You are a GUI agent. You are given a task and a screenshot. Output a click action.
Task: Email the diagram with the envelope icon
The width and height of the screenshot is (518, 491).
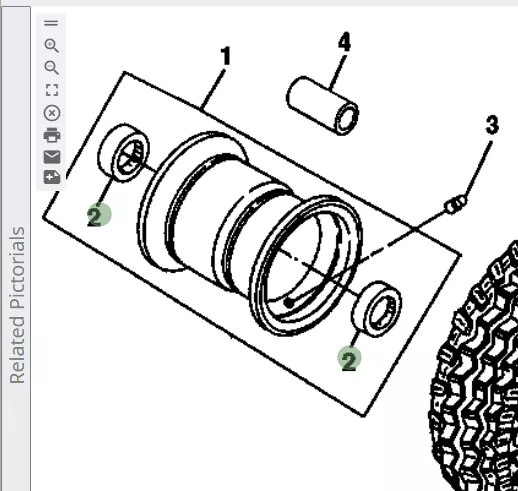pyautogui.click(x=52, y=157)
